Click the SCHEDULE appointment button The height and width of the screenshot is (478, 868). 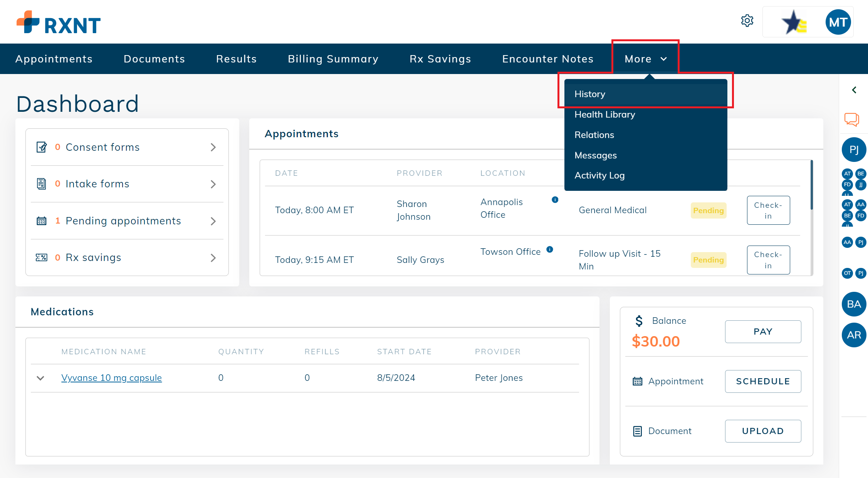click(763, 381)
